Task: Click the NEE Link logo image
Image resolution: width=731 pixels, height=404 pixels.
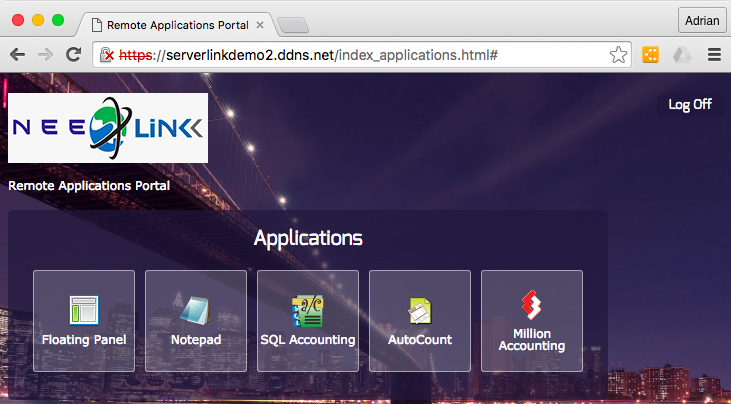Action: (x=108, y=128)
